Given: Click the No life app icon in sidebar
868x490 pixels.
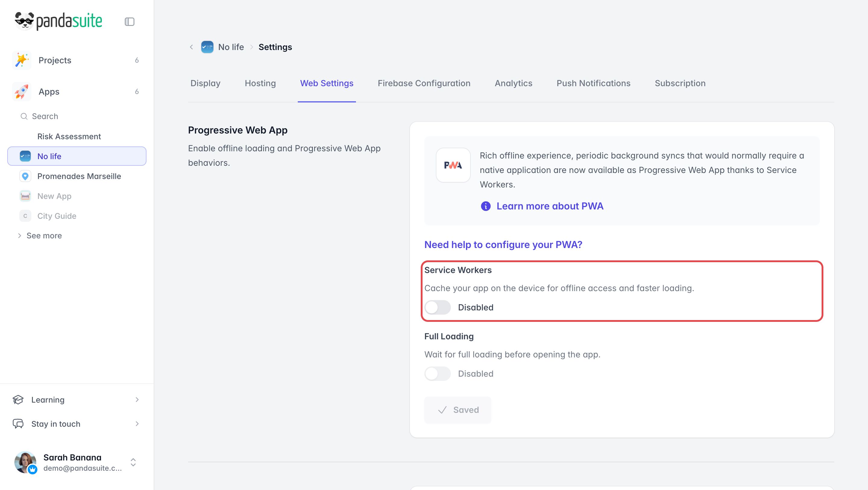Looking at the screenshot, I should coord(25,156).
